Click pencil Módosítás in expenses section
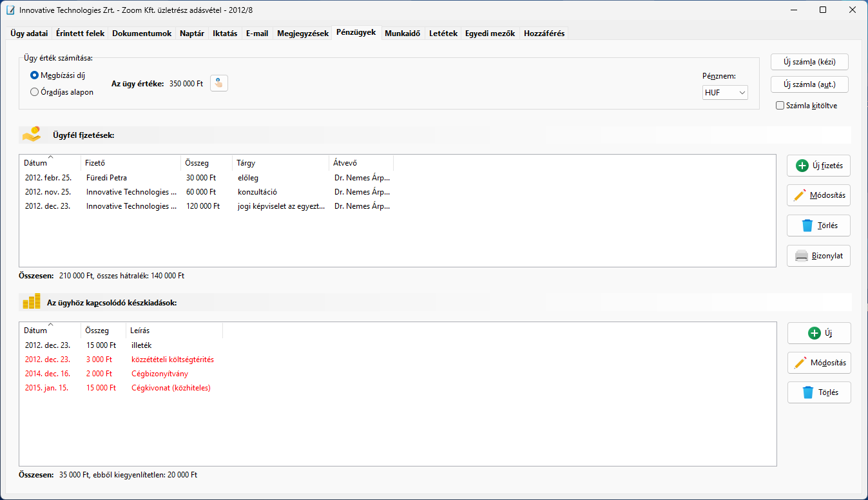The width and height of the screenshot is (868, 500). (x=818, y=363)
